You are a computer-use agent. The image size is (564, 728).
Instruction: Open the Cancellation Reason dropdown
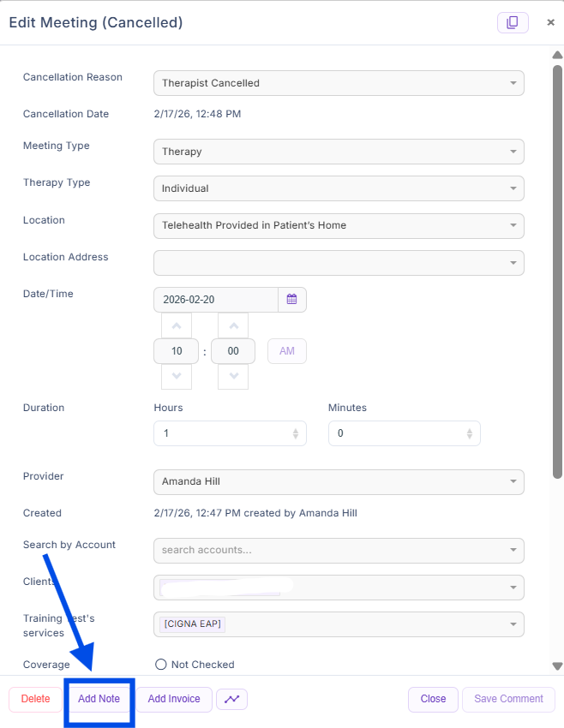pos(339,83)
